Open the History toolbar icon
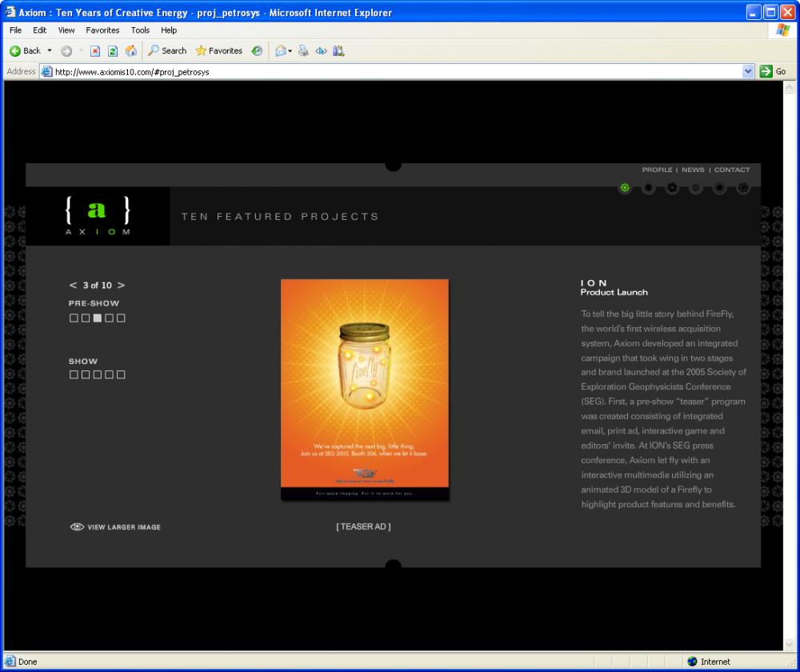The width and height of the screenshot is (800, 672). pyautogui.click(x=257, y=50)
